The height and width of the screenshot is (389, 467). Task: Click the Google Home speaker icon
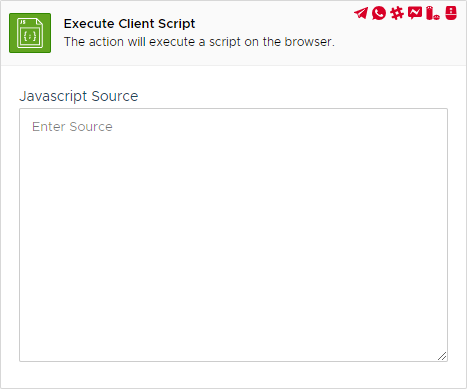(x=451, y=13)
